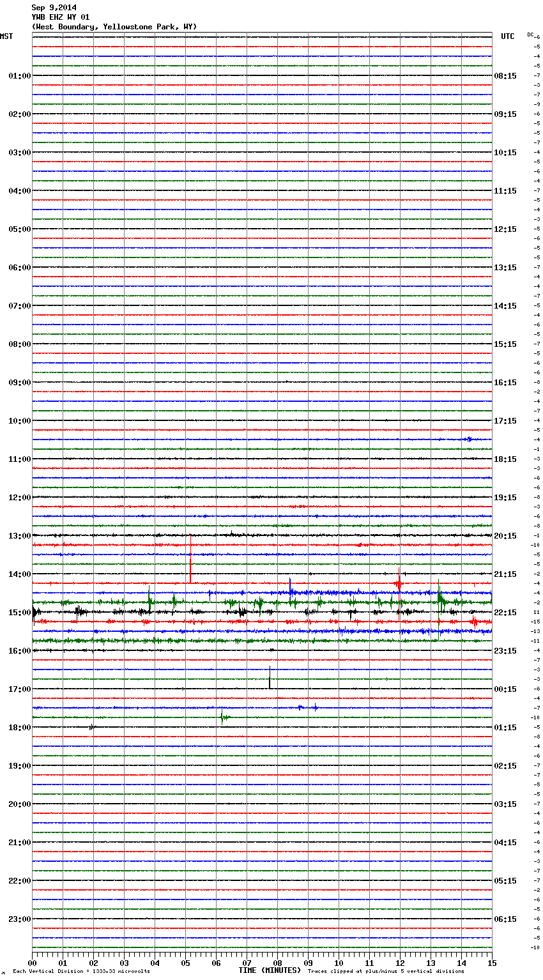Click the '15' minute tick label
The height and width of the screenshot is (980, 543).
(x=492, y=963)
